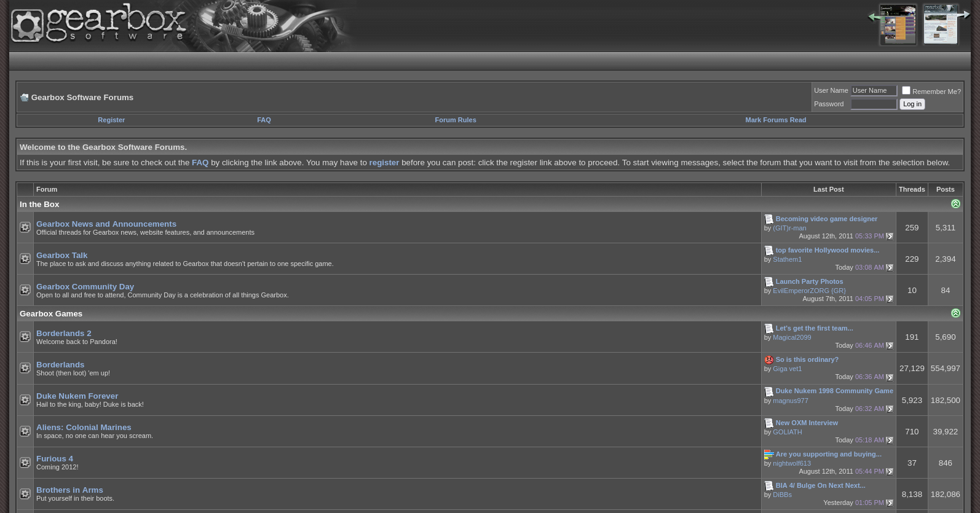
Task: Enable the Remember Me checkbox
Action: tap(906, 90)
